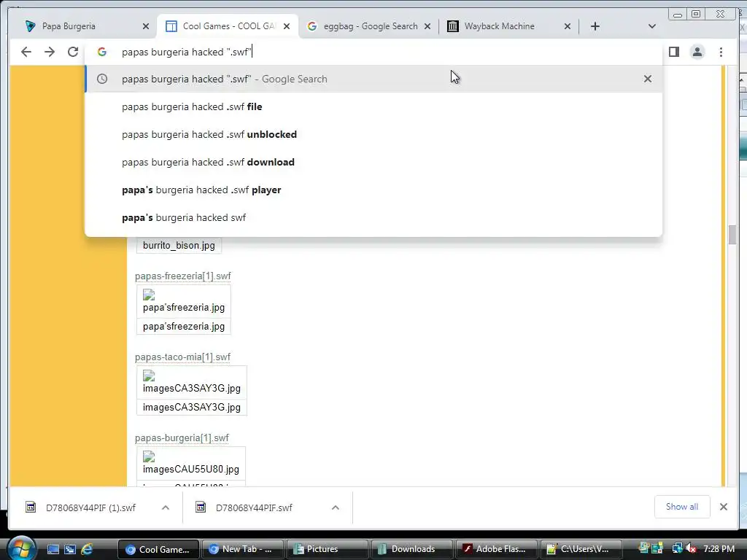Click the muted volume tray icon
The width and height of the screenshot is (747, 560).
691,549
